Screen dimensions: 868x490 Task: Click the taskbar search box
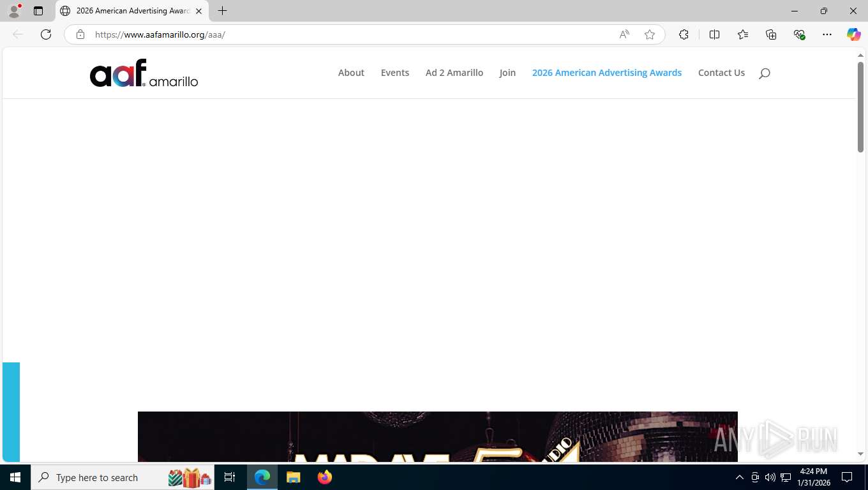click(122, 477)
